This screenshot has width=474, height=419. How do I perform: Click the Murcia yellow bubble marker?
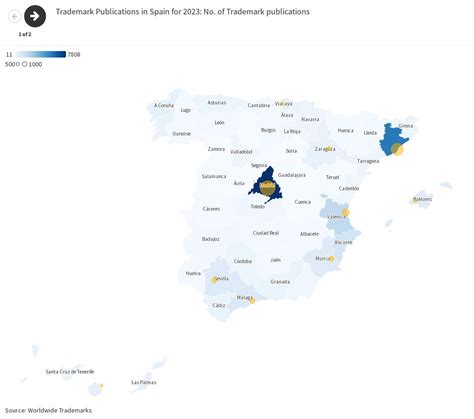pos(331,258)
